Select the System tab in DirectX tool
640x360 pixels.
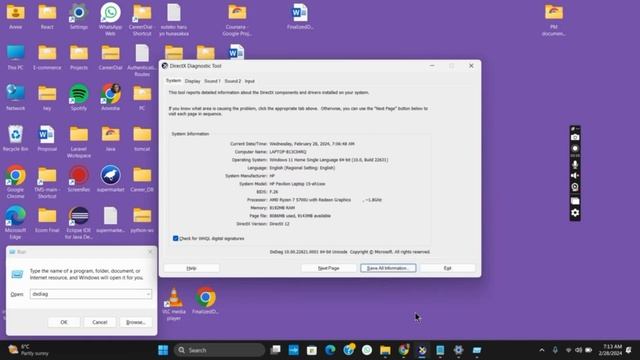pos(173,81)
